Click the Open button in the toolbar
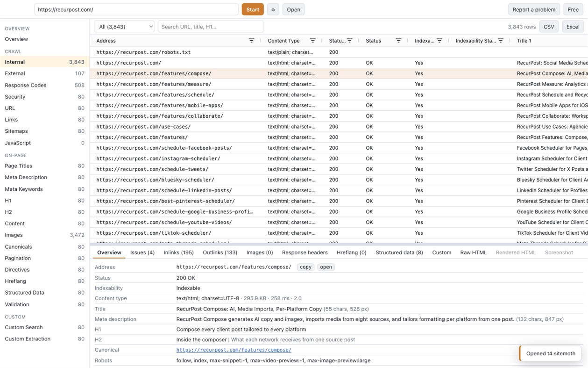Screen dimensions: 588x368 pyautogui.click(x=293, y=9)
